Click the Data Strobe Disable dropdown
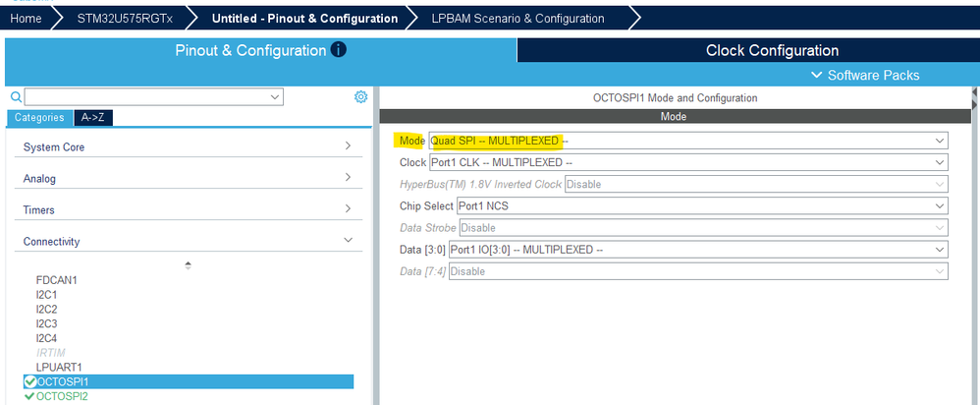Viewport: 980px width, 405px height. coord(704,228)
